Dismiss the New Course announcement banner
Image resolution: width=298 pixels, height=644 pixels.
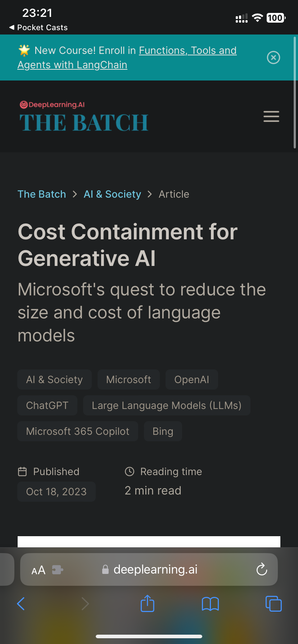pos(274,57)
